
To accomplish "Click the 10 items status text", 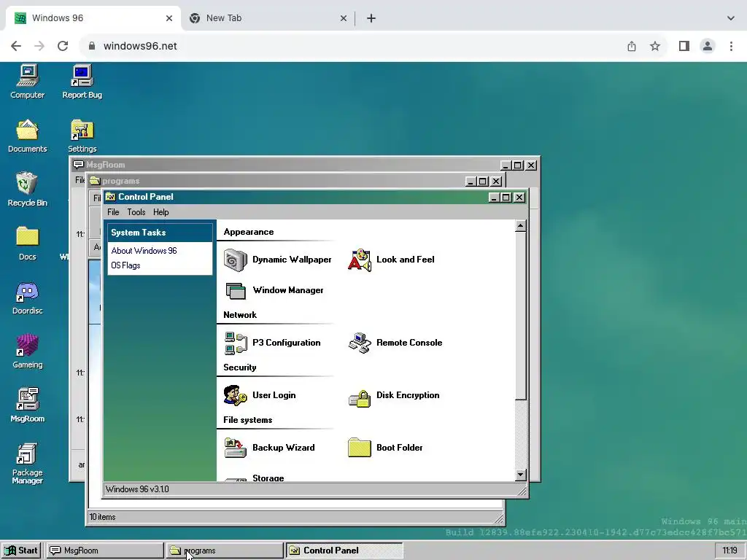I will point(102,517).
